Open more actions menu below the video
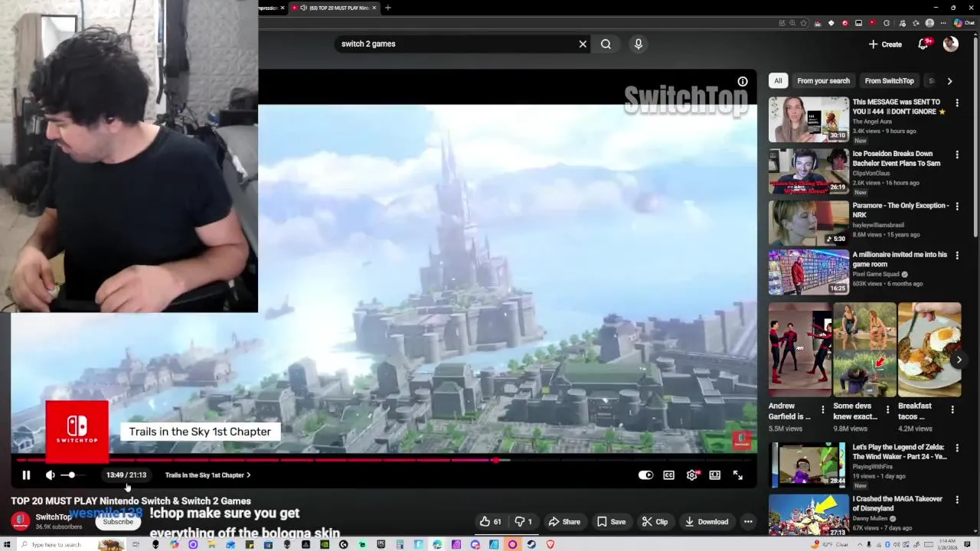The image size is (980, 551). point(748,522)
